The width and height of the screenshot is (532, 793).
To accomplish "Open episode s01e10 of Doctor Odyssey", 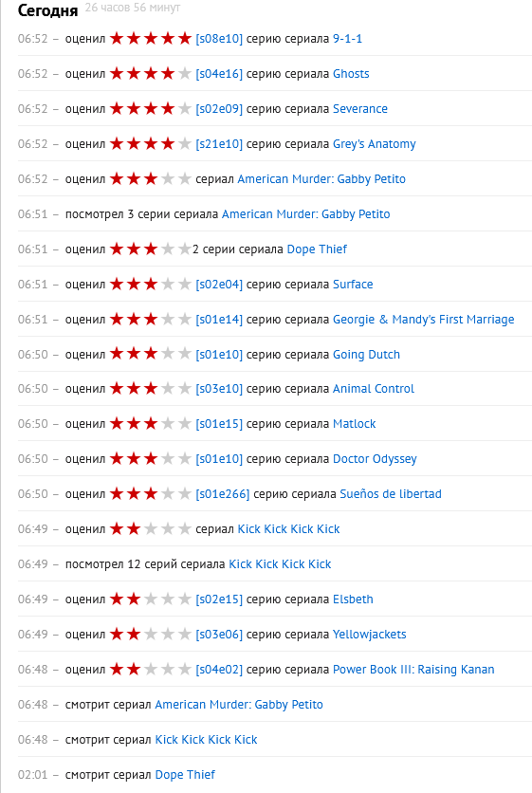I will point(219,459).
